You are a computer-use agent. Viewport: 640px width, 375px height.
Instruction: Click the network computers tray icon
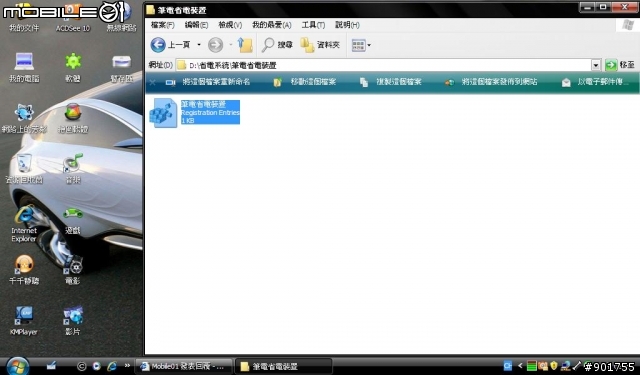[x=565, y=366]
